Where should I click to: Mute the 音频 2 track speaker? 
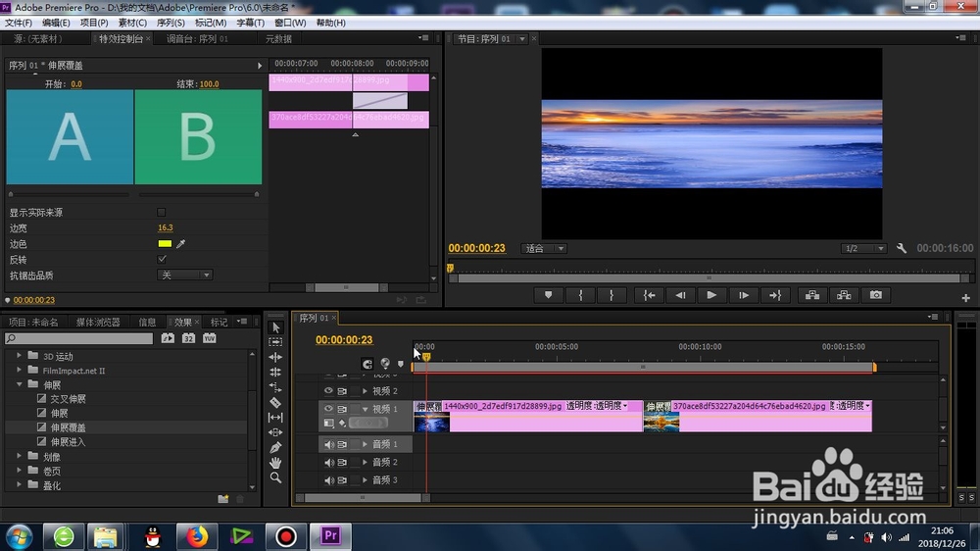click(328, 462)
